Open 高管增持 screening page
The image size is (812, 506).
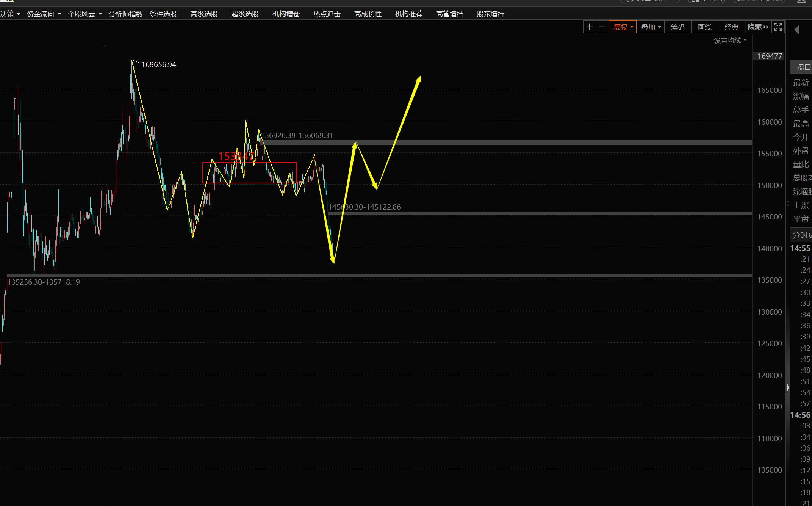tap(450, 14)
